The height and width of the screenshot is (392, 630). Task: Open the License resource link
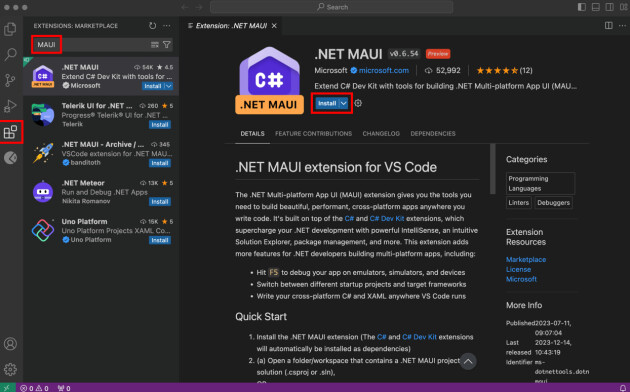pos(518,270)
